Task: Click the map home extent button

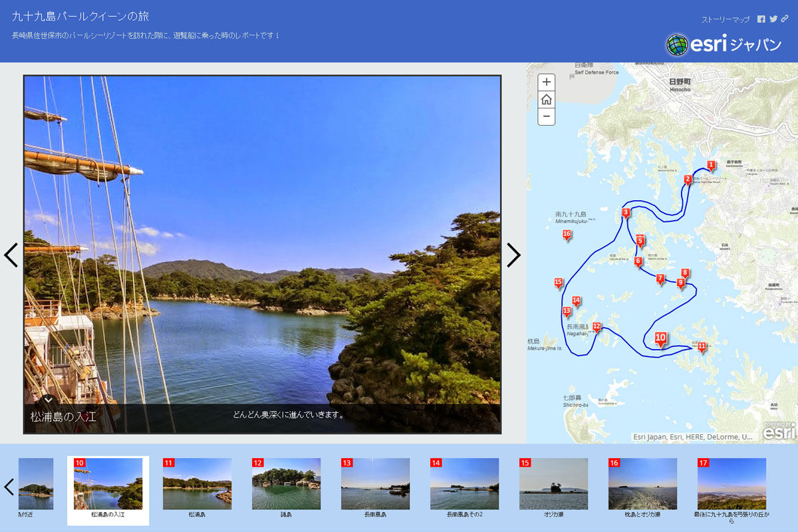Action: (x=546, y=100)
